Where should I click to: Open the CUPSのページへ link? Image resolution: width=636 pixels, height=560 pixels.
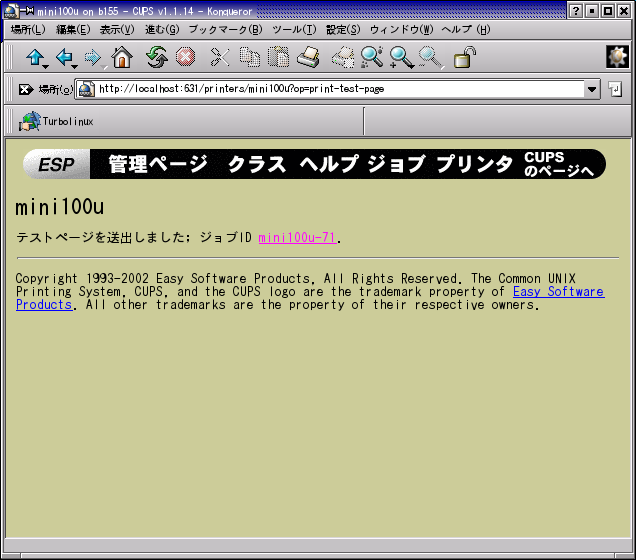click(x=559, y=164)
